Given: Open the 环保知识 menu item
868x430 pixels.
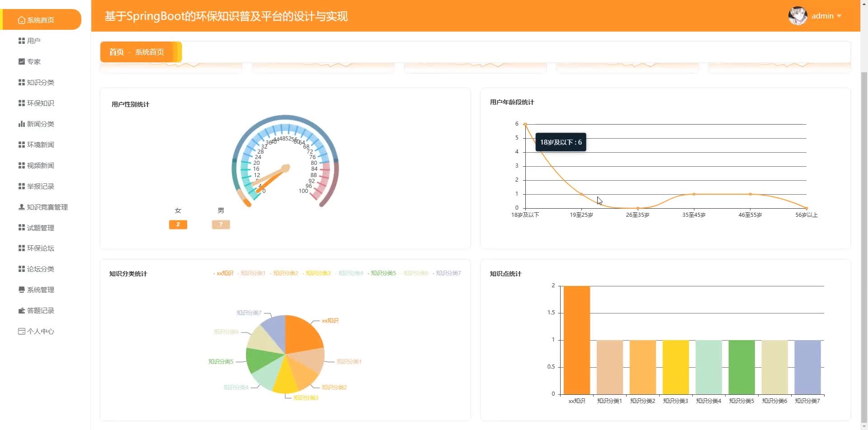Looking at the screenshot, I should [x=41, y=103].
